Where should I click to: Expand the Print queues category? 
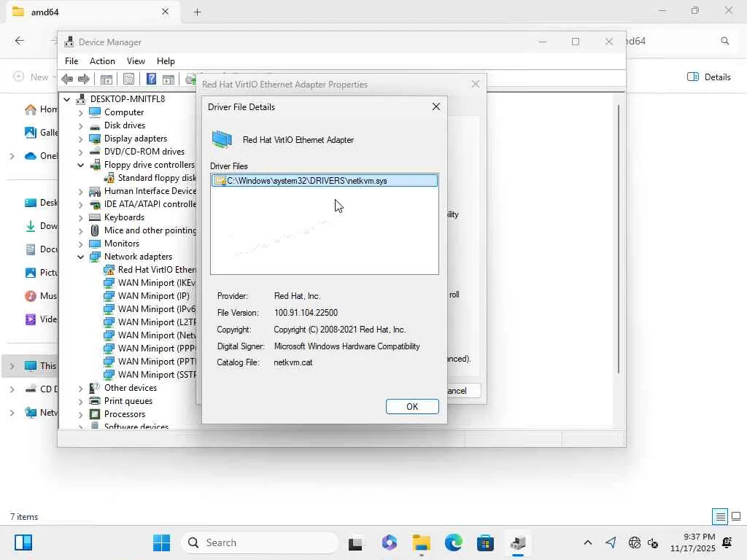click(x=80, y=402)
